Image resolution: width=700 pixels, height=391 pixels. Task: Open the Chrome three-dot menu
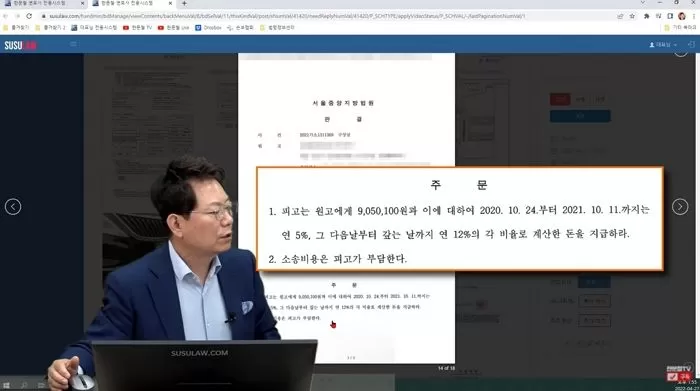tap(694, 16)
